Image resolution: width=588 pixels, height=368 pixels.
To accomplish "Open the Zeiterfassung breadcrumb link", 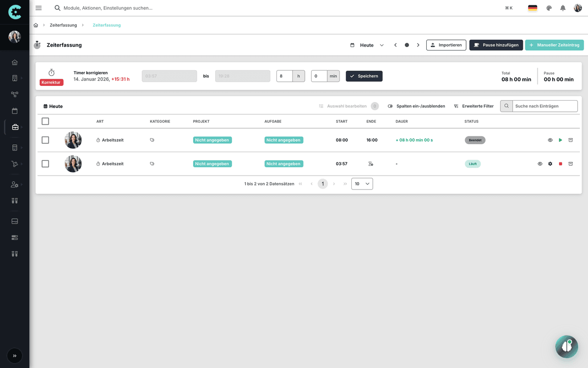I will point(65,25).
